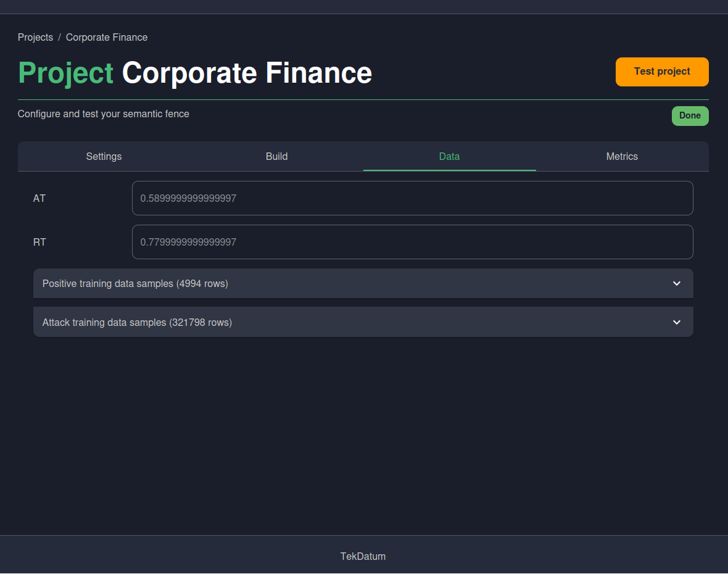Select the Data tab
Viewport: 728px width, 574px height.
(449, 156)
